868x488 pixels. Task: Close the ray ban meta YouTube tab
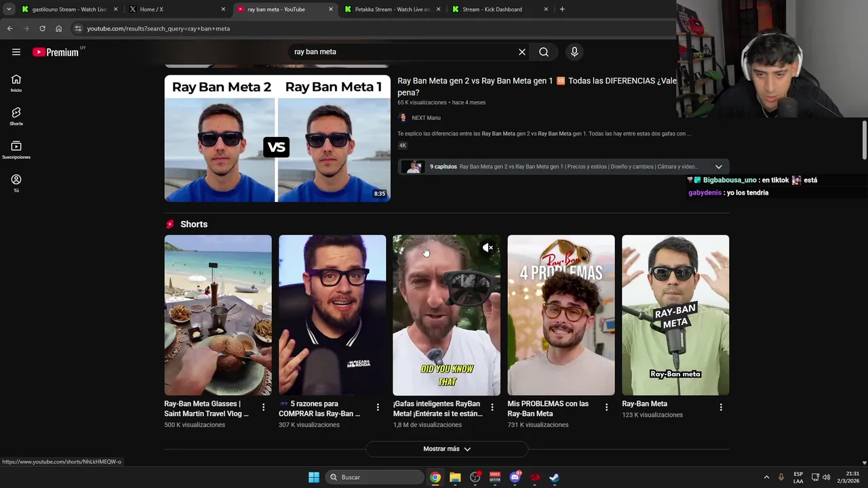[331, 9]
